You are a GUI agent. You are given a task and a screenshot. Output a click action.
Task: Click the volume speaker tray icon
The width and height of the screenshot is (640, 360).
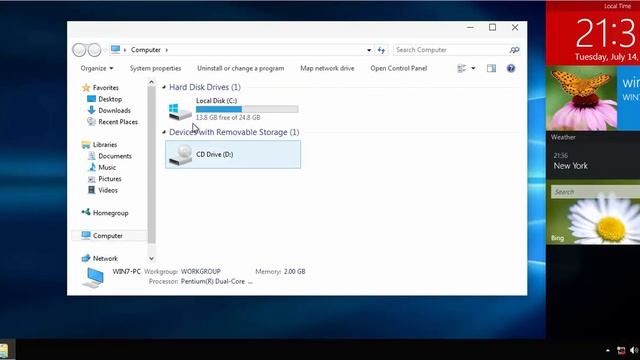[634, 350]
